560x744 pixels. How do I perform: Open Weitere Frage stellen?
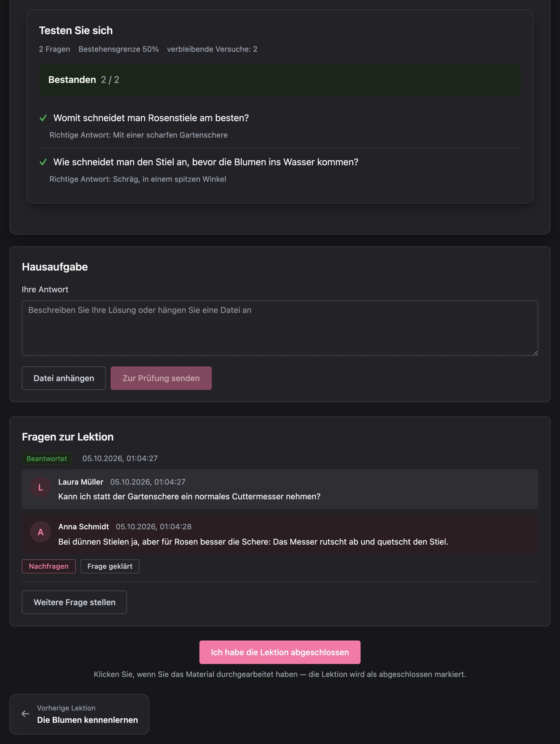tap(74, 602)
